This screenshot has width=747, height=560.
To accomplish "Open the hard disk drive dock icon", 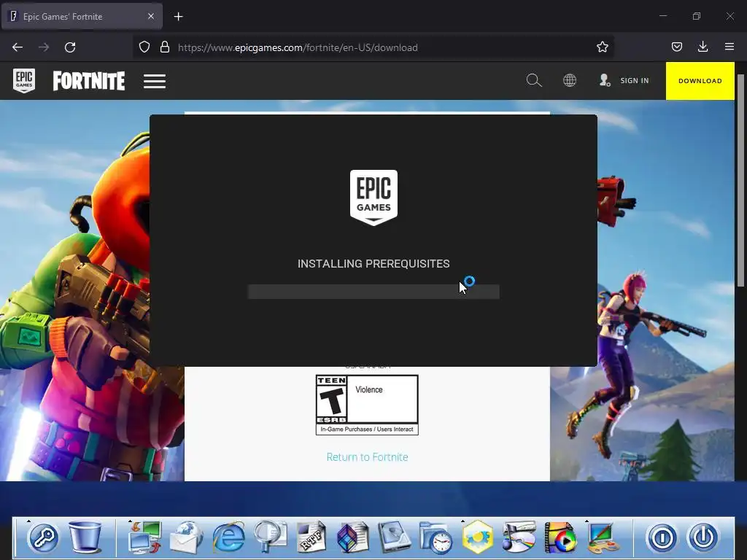I will coord(395,537).
